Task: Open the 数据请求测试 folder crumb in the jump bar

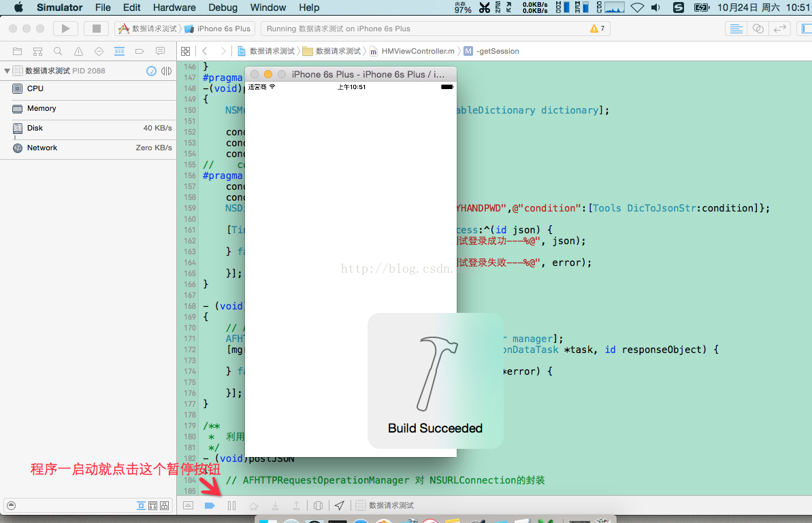Action: point(332,51)
